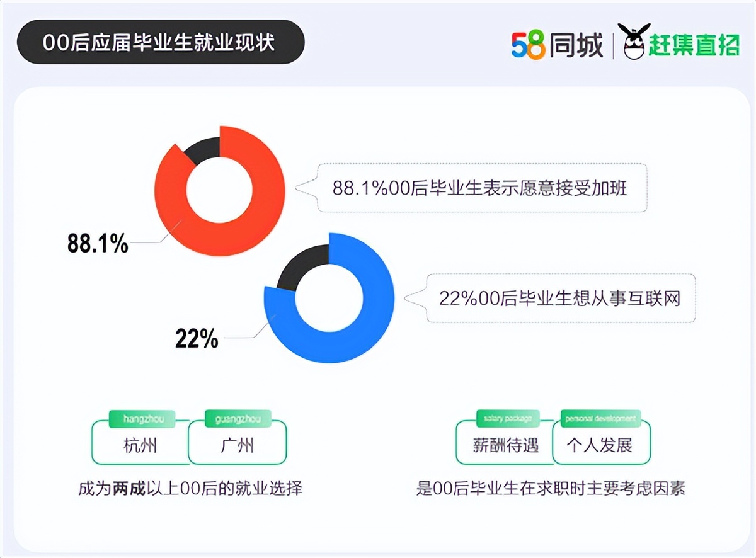Click the bold 88.1% label

[x=98, y=244]
